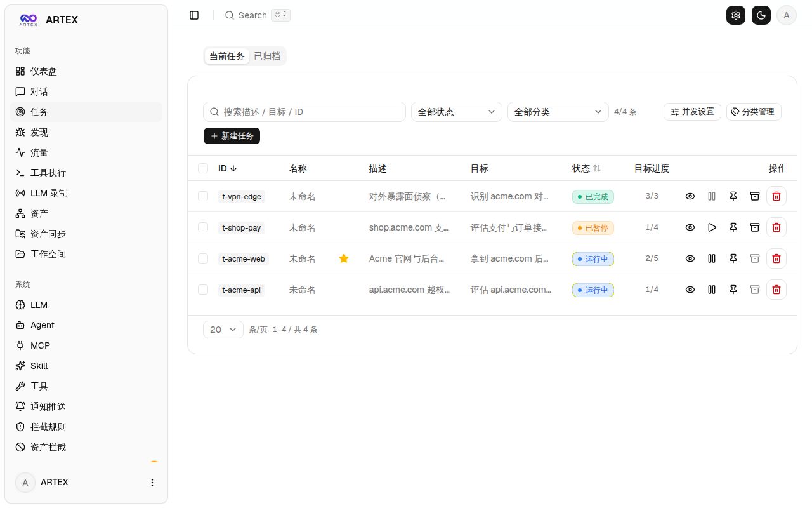Select the 当前任务 tab
The height and width of the screenshot is (508, 812).
coord(227,56)
